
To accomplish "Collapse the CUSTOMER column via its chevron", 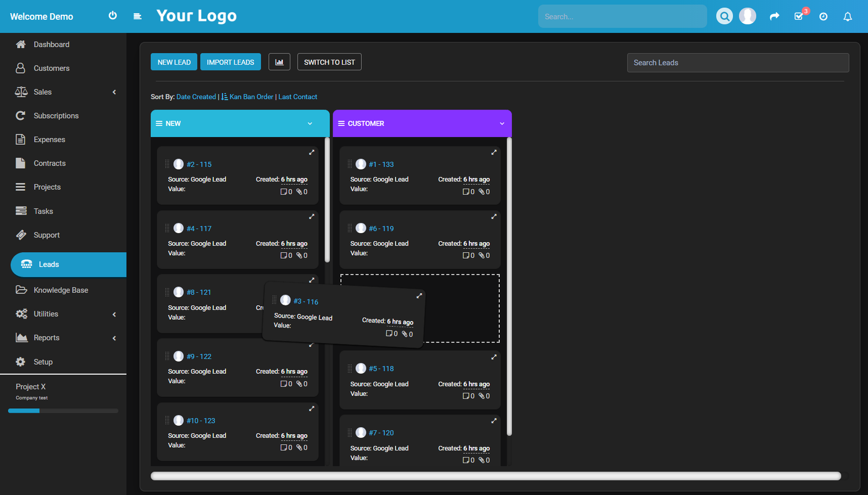I will coord(502,123).
